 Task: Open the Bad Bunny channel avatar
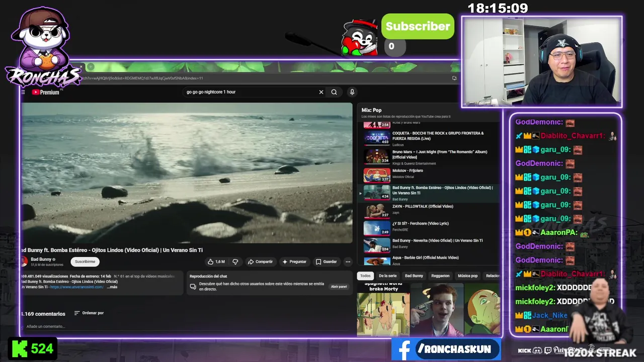pos(23,261)
